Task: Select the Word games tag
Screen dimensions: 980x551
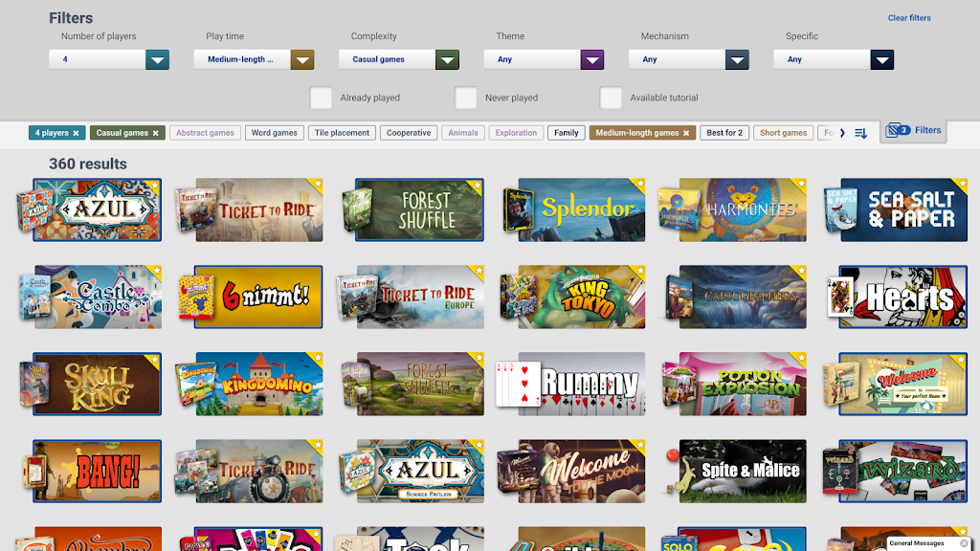Action: tap(275, 133)
